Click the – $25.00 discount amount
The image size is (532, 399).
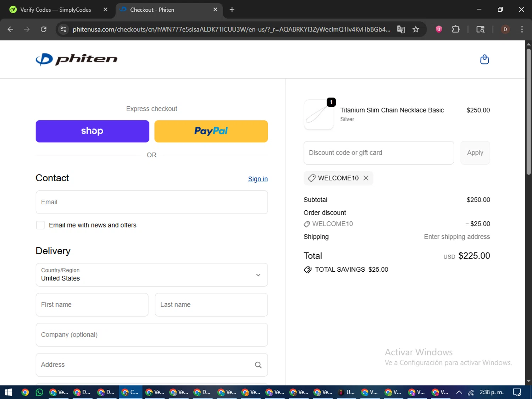click(x=477, y=224)
